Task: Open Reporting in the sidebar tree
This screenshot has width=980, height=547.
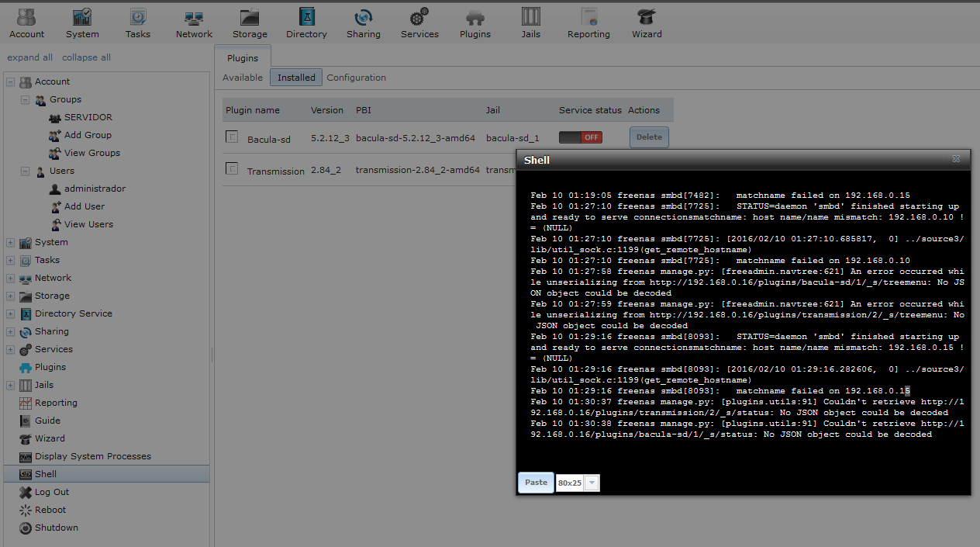Action: pyautogui.click(x=56, y=403)
